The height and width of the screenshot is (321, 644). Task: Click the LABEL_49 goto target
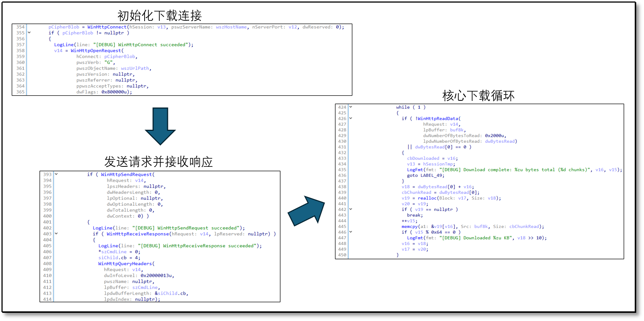point(431,176)
